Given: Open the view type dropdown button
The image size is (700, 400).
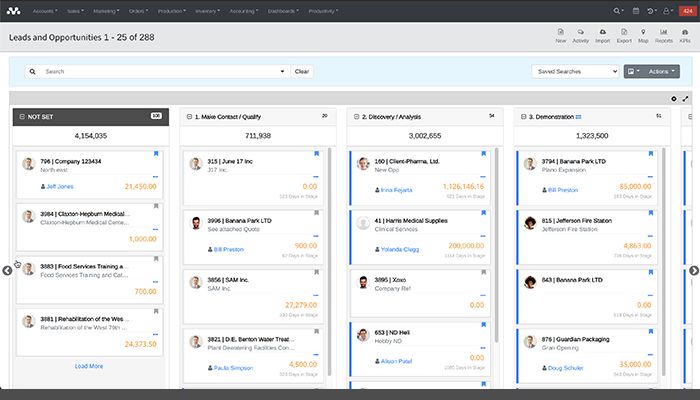Looking at the screenshot, I should [x=633, y=71].
